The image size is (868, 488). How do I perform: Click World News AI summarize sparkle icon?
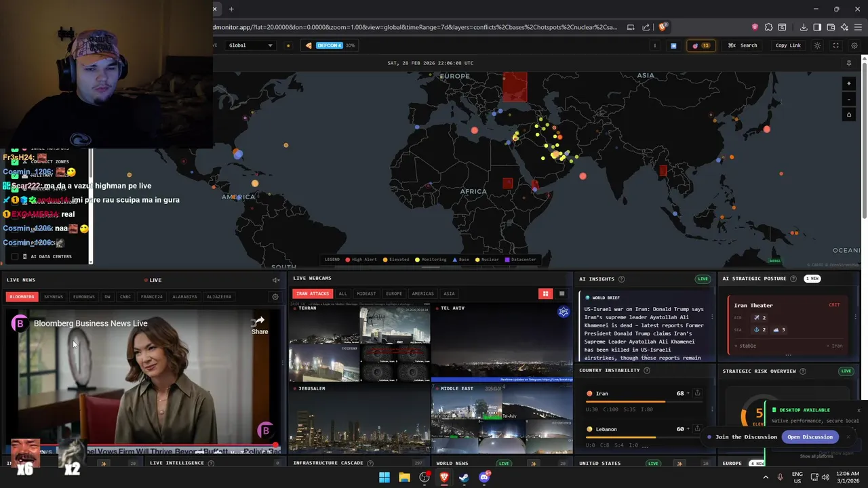coord(534,464)
